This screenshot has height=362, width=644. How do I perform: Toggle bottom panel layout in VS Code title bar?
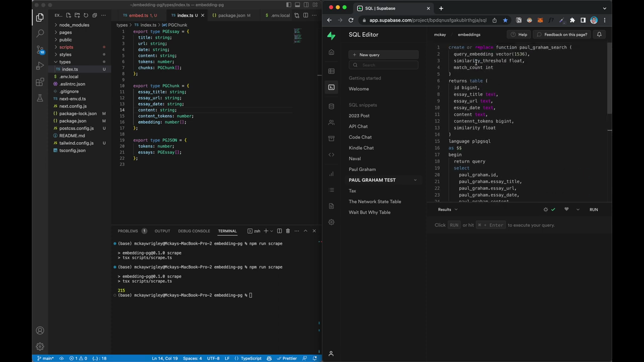(x=297, y=5)
